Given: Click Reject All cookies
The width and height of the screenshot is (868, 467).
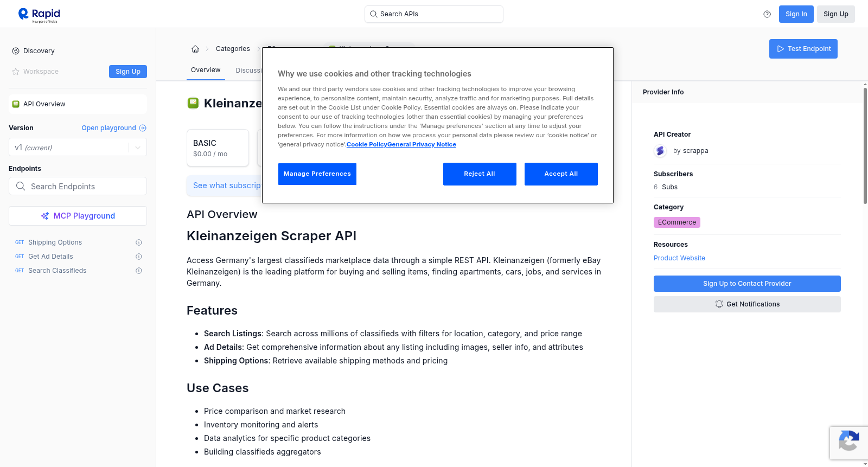Looking at the screenshot, I should [480, 174].
